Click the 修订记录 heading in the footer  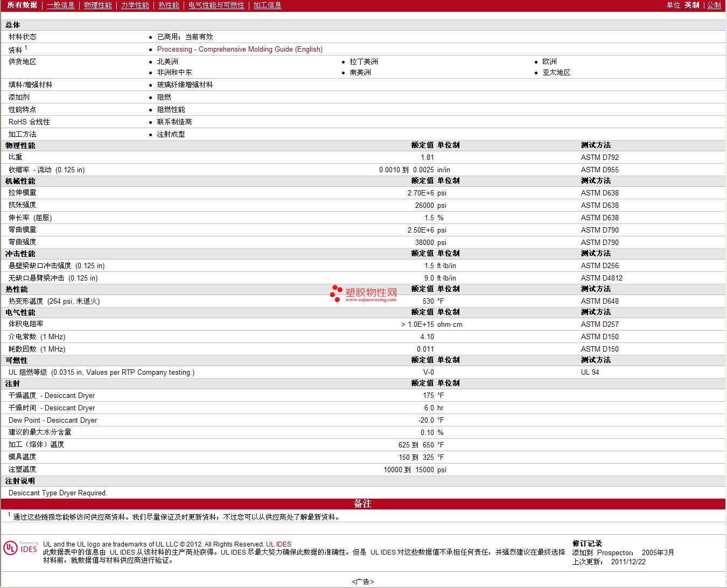[x=587, y=544]
